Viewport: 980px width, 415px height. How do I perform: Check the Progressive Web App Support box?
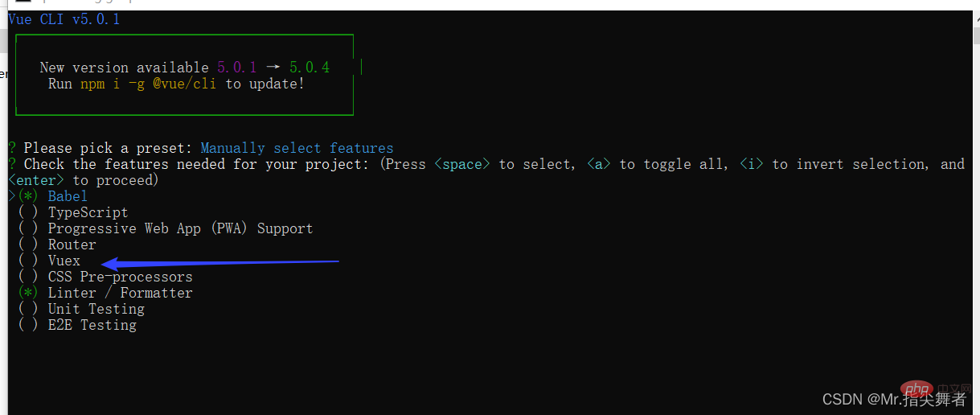pos(28,228)
